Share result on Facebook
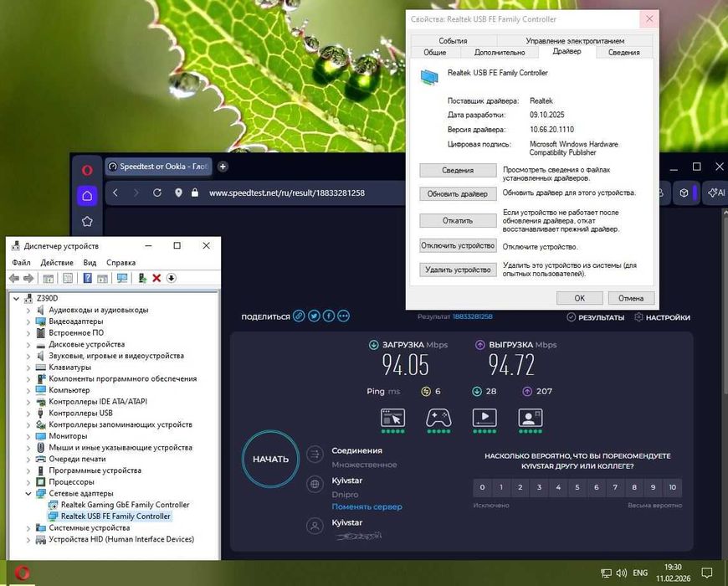 click(329, 316)
